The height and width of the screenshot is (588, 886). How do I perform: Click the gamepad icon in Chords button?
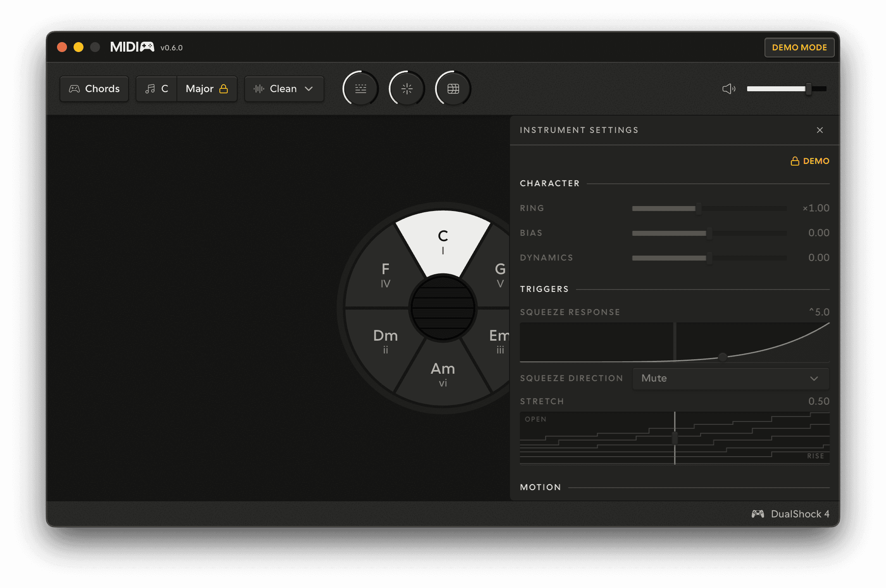74,89
